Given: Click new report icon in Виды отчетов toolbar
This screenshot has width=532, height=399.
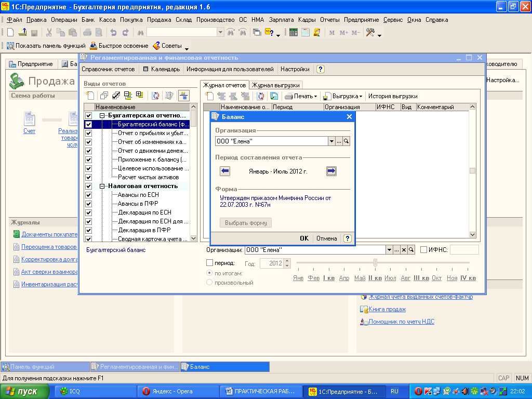Looking at the screenshot, I should 90,96.
